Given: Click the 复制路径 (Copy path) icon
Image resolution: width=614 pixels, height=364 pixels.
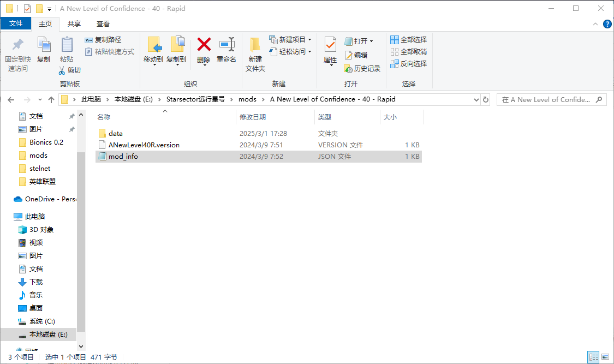Looking at the screenshot, I should pyautogui.click(x=104, y=39).
